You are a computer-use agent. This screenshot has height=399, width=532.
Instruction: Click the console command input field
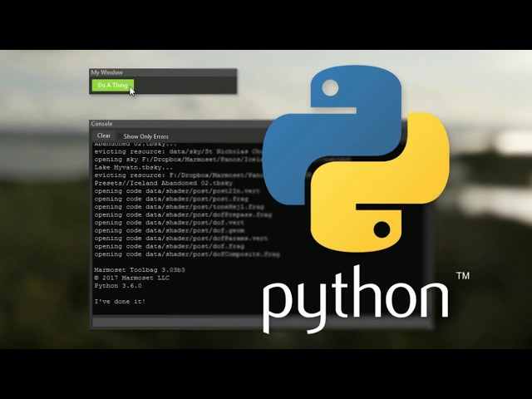coord(261,323)
